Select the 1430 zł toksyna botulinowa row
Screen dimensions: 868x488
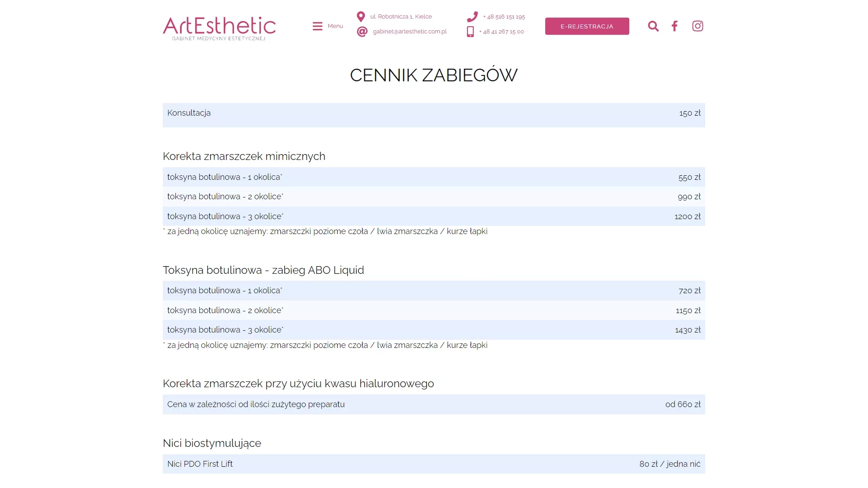tap(434, 330)
